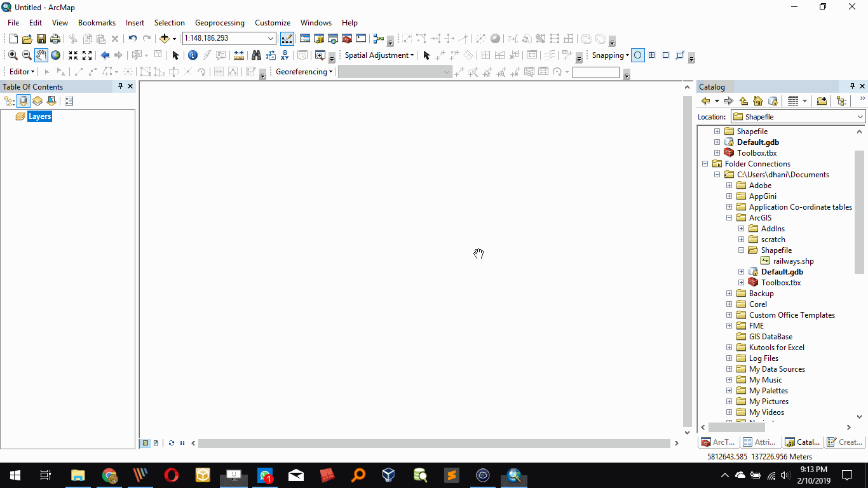Click the Catalog tree vertical scrollbar
868x488 pixels.
coord(860,212)
